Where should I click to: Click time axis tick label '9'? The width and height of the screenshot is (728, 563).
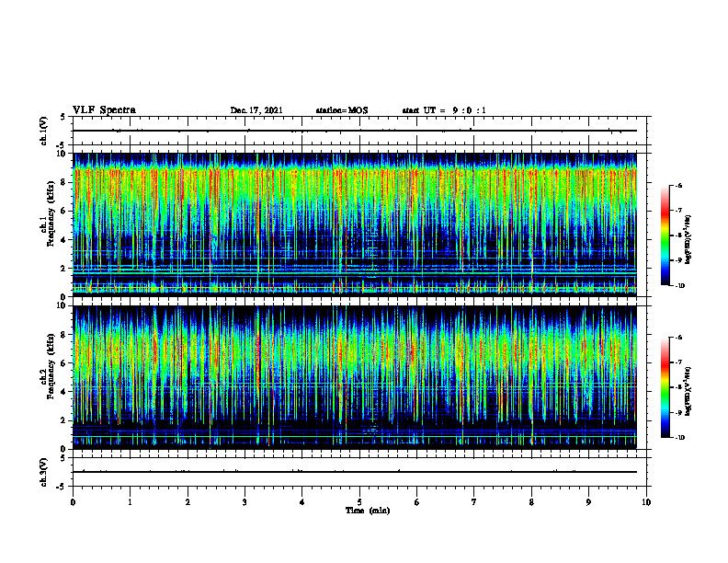tap(588, 502)
